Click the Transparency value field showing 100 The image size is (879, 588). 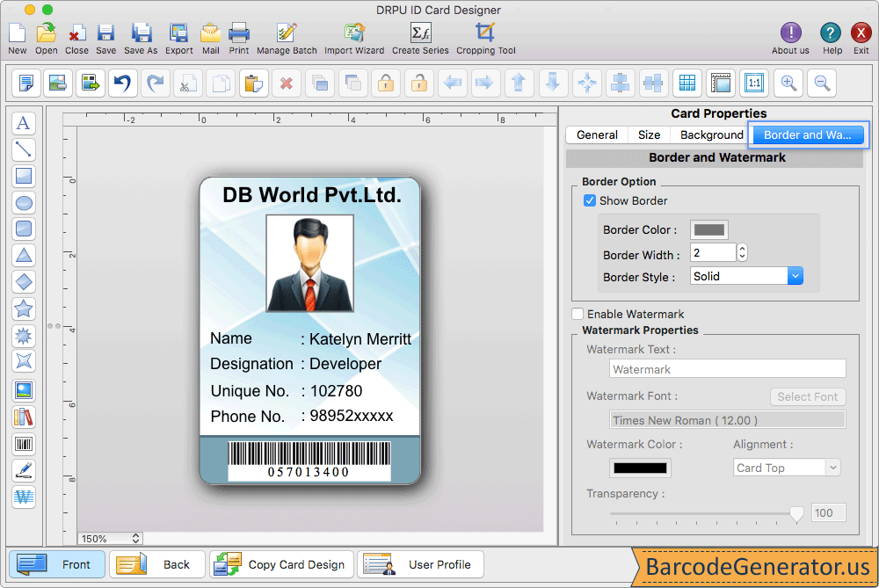829,513
